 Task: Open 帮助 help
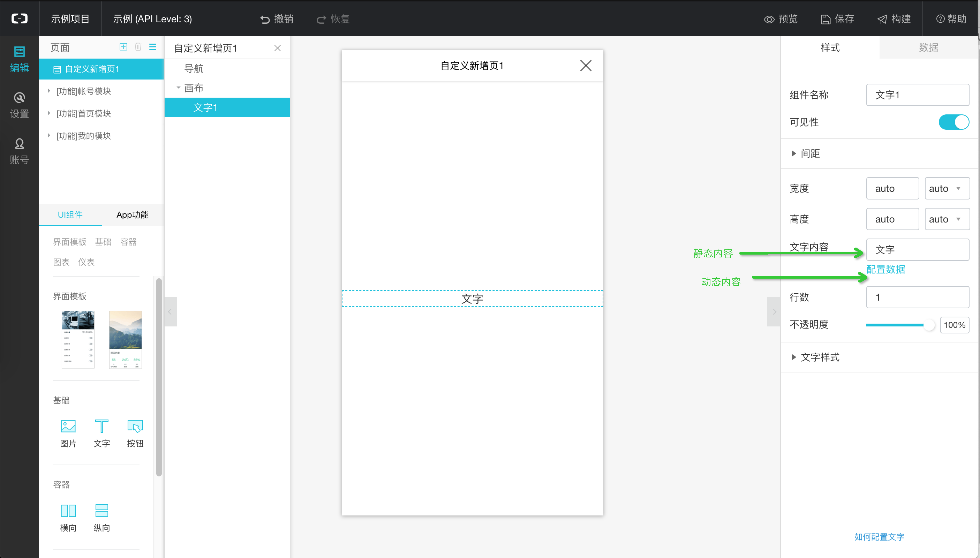coord(951,19)
